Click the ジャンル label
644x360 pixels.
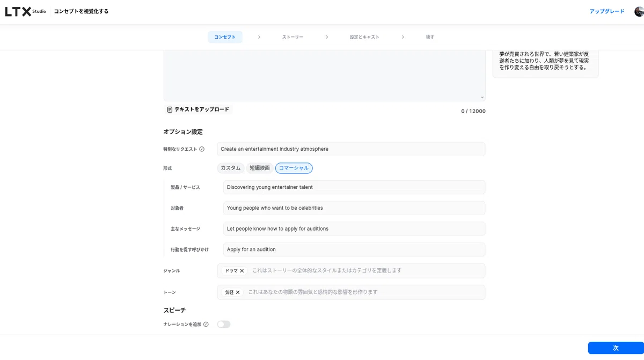tap(172, 271)
